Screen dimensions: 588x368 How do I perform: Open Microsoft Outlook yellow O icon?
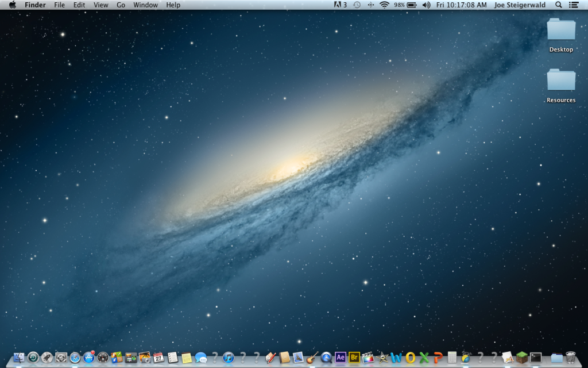point(410,358)
